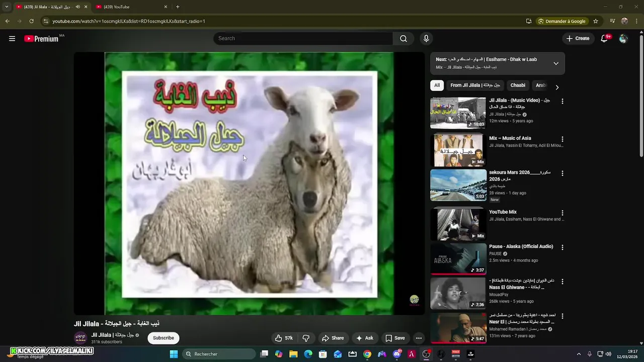Subscribe to Jil Jilala channel
Viewport: 644px width, 362px height.
click(x=164, y=338)
